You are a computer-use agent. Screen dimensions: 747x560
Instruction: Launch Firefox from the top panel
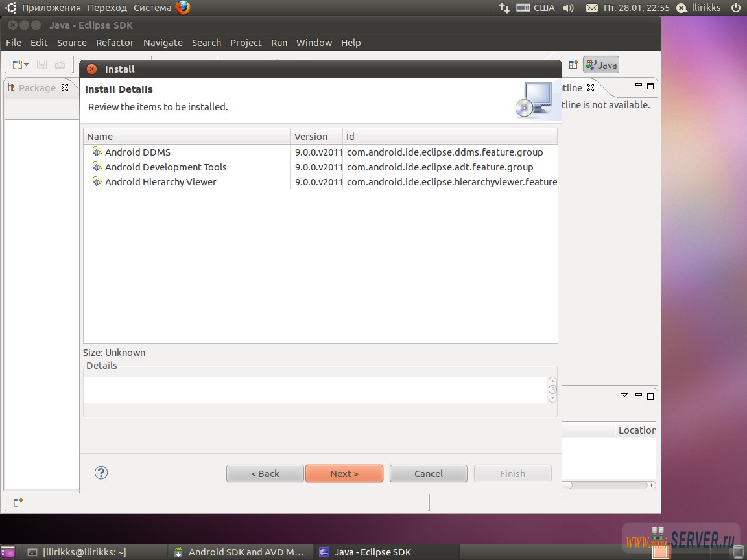tap(183, 8)
